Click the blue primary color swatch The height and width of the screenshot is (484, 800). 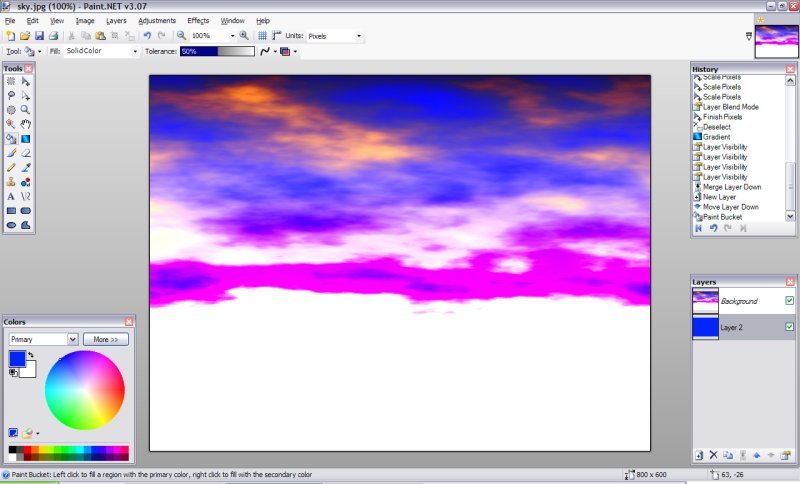pos(17,359)
